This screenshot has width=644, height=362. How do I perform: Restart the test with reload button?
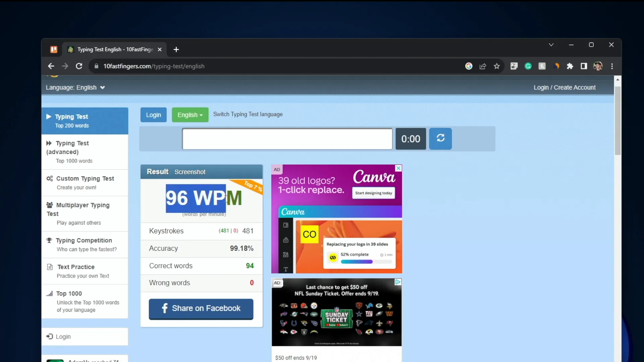(440, 139)
